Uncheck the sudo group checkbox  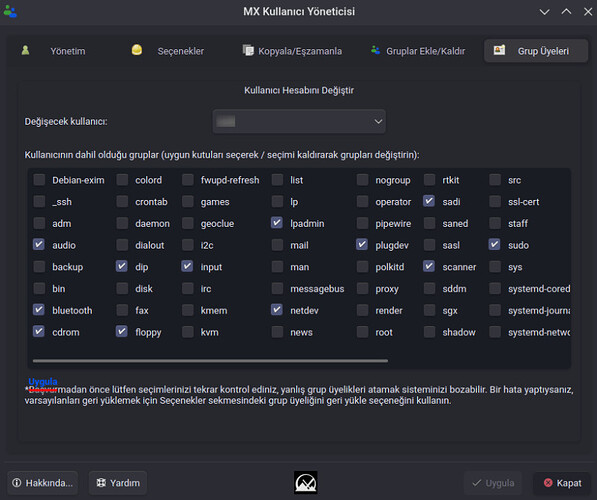[495, 244]
